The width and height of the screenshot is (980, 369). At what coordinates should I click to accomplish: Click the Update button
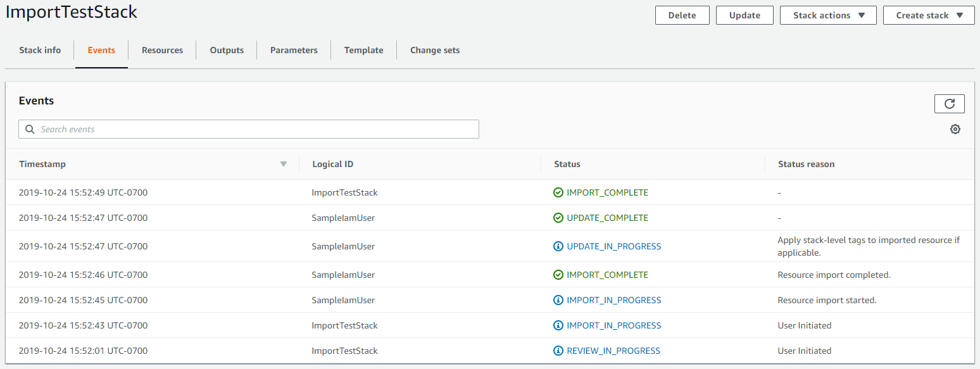744,15
